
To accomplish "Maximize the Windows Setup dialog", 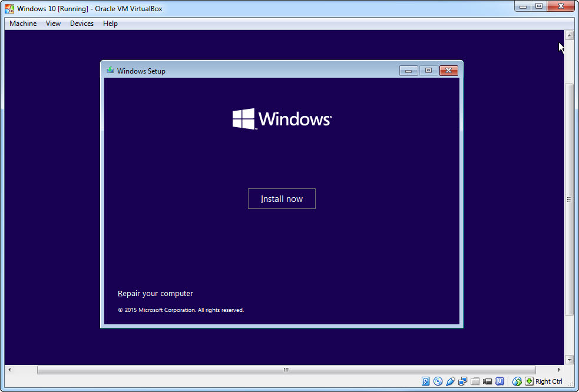I will click(x=428, y=71).
